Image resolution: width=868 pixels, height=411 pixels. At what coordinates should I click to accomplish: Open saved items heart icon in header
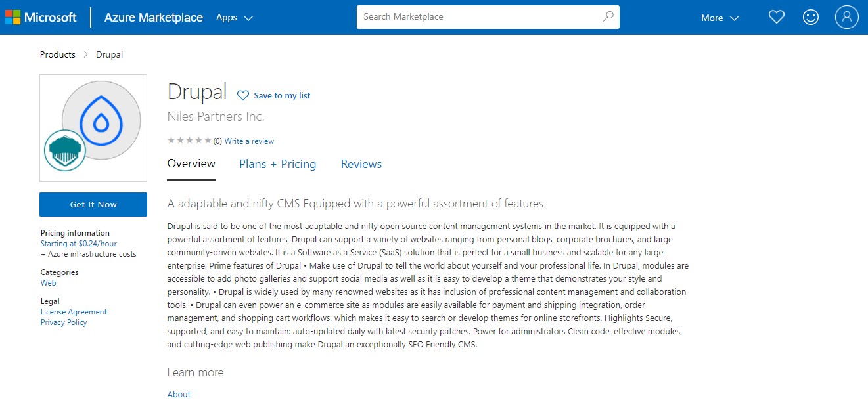(x=776, y=18)
